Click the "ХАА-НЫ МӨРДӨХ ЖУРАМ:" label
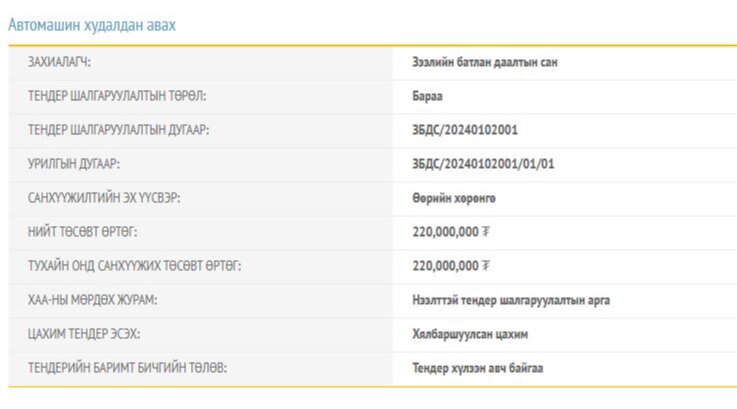The width and height of the screenshot is (737, 409). click(x=92, y=300)
